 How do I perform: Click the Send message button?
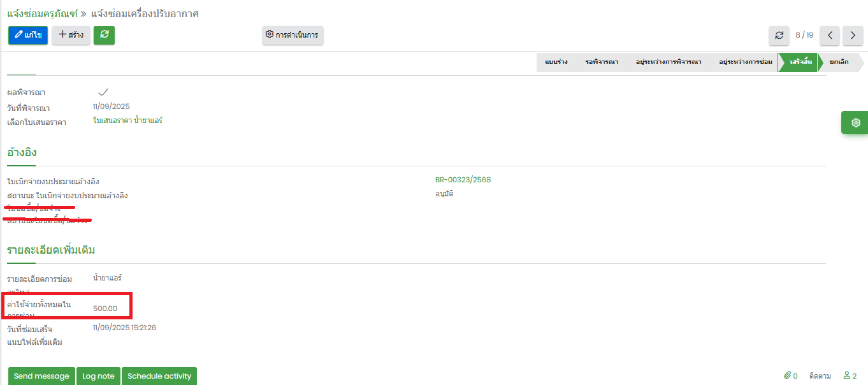pos(41,376)
